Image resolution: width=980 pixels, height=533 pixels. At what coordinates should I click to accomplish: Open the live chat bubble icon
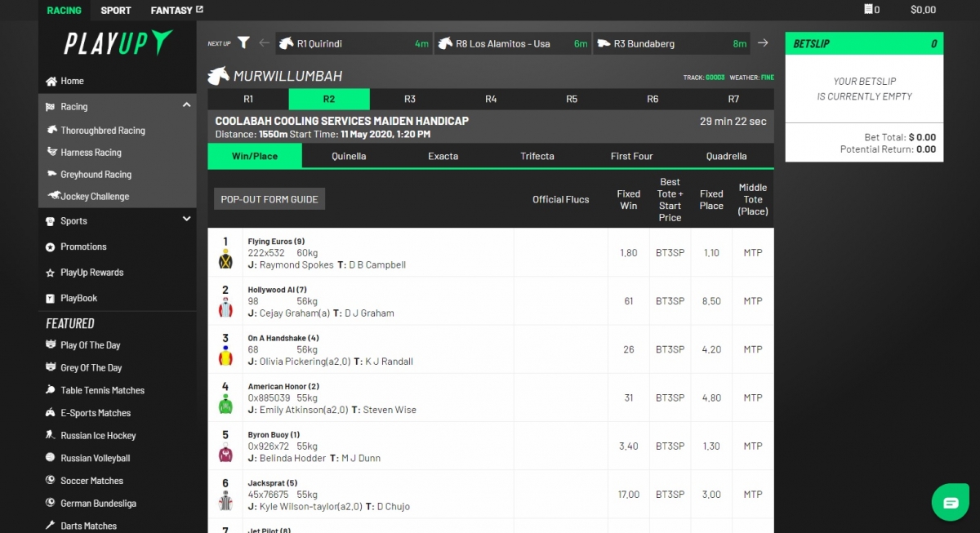click(x=951, y=503)
